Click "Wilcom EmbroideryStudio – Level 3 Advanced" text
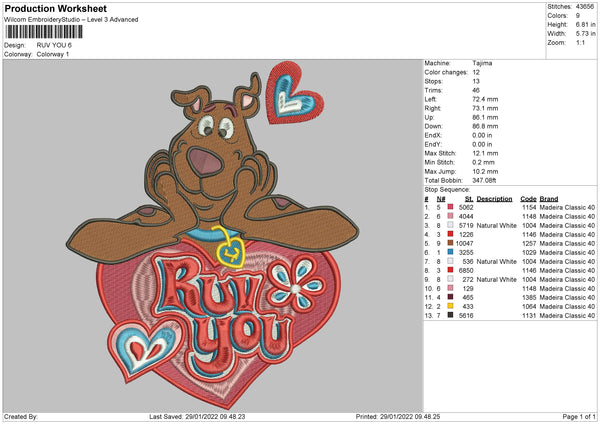Screen dimensions: 600x424 71,20
